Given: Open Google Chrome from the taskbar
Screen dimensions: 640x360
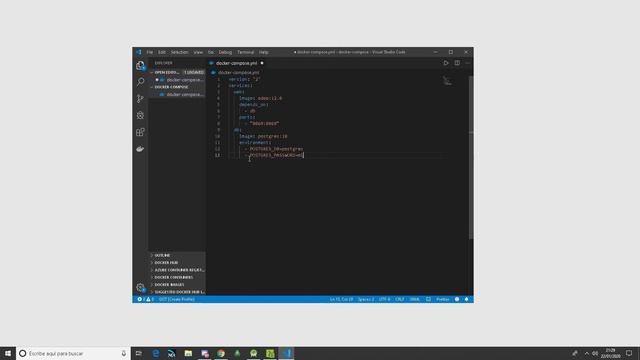Looking at the screenshot, I should tap(221, 353).
